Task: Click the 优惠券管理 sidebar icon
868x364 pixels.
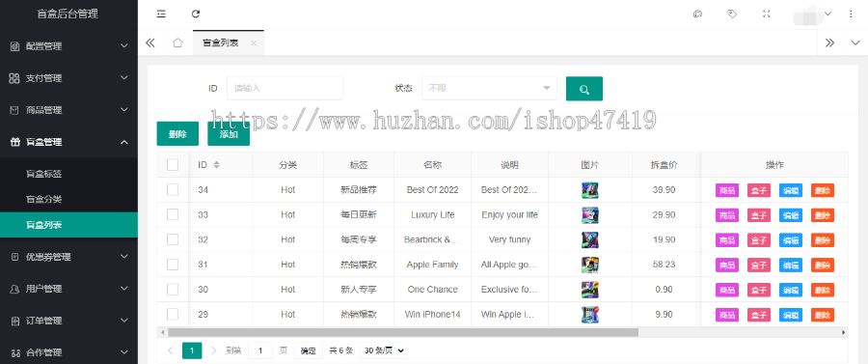Action: pyautogui.click(x=14, y=257)
